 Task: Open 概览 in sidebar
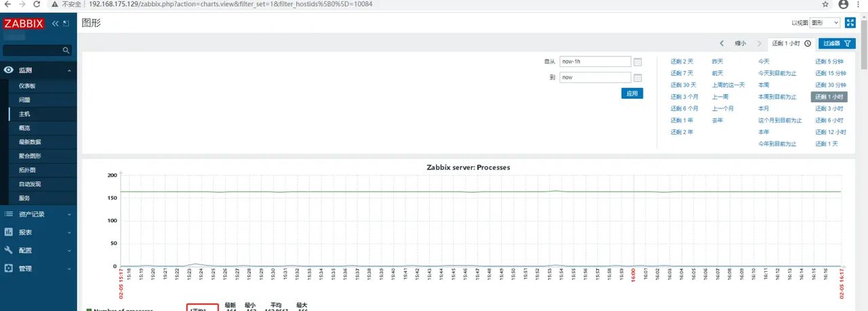pyautogui.click(x=24, y=128)
